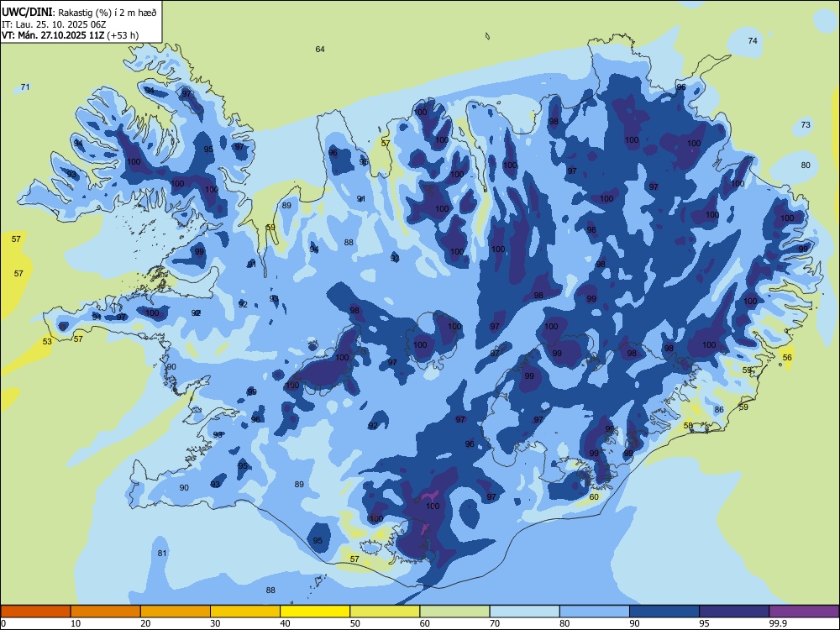This screenshot has width=840, height=630.
Task: Click the legend tick label '40'
Action: point(285,623)
